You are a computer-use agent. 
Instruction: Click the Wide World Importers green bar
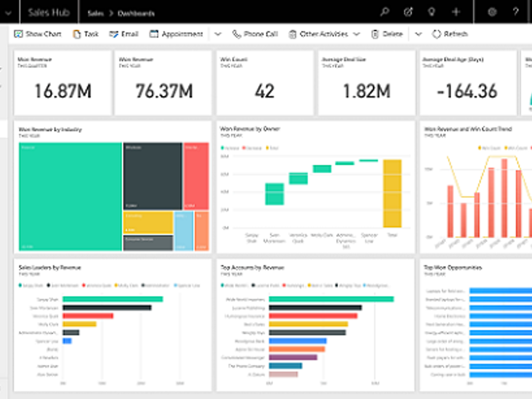(331, 299)
